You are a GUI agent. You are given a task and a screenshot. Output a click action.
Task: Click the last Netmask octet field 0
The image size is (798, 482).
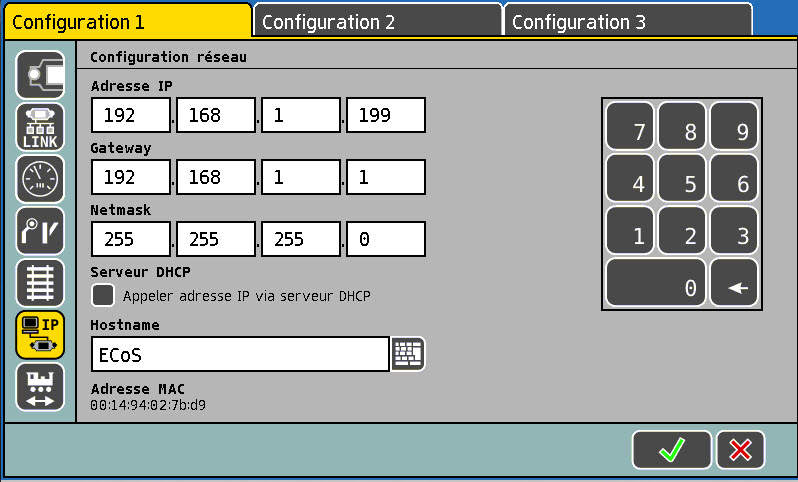click(x=385, y=240)
